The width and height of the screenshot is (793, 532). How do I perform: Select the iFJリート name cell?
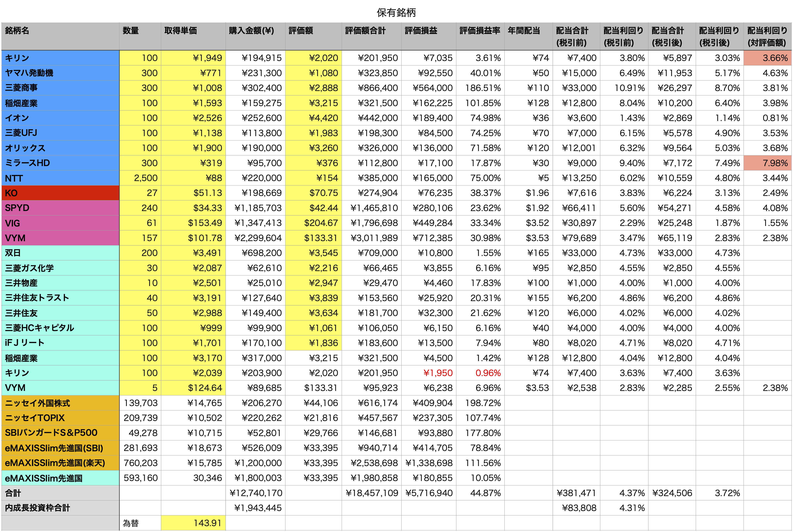[60, 343]
